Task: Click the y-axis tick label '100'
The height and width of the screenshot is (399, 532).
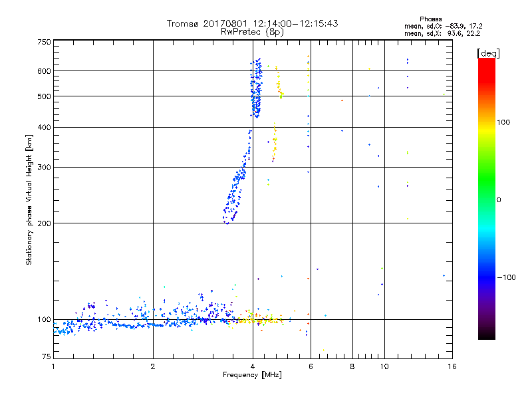Action: click(x=44, y=320)
